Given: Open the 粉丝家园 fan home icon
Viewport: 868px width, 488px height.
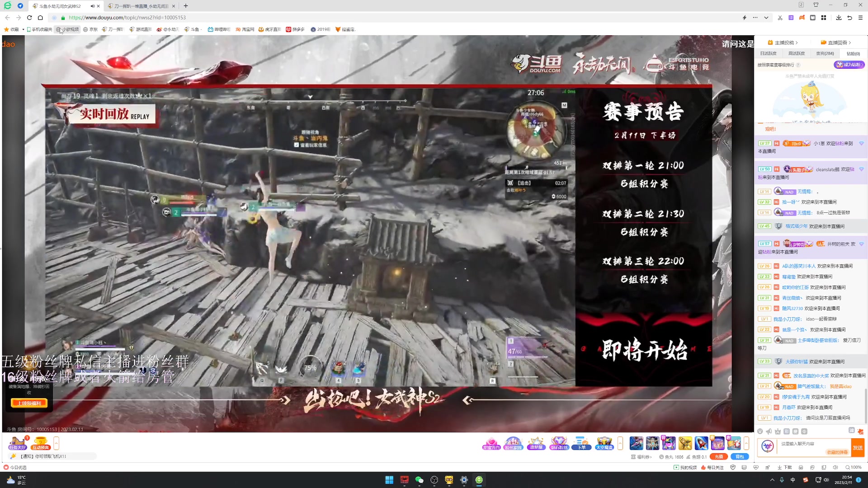Looking at the screenshot, I should (x=514, y=444).
